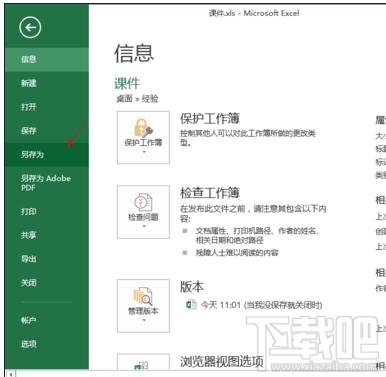
Task: Expand the 管理版本 dropdown arrow
Action: 144,320
